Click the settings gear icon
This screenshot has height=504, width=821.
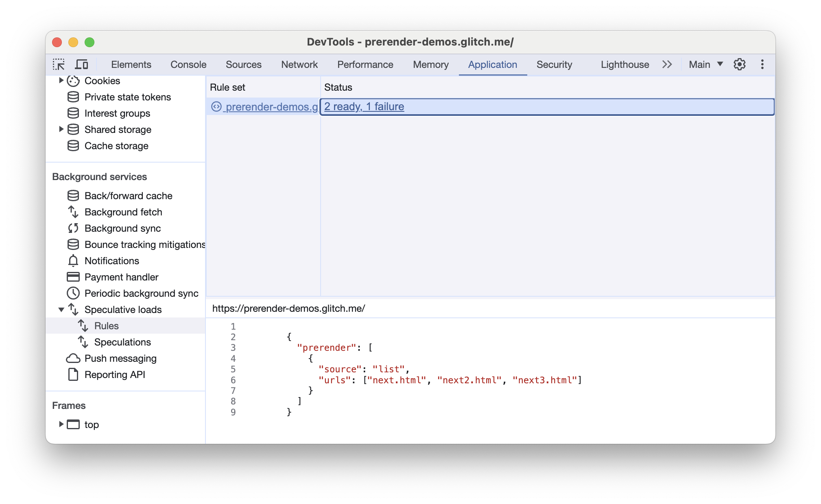[739, 65]
